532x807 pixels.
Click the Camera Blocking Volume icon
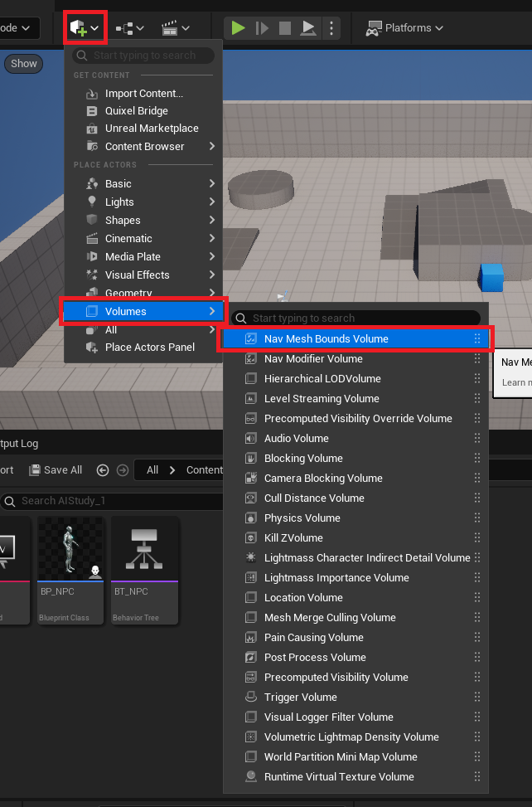pos(250,478)
